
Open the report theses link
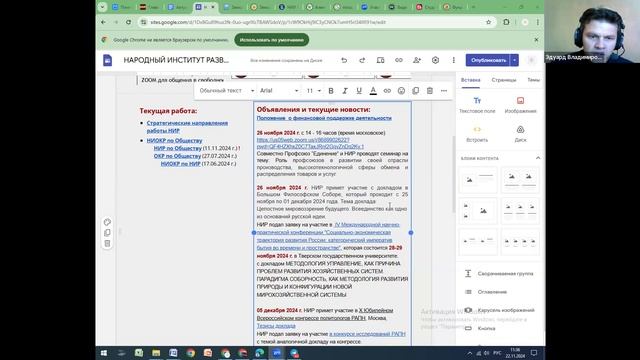(x=276, y=326)
